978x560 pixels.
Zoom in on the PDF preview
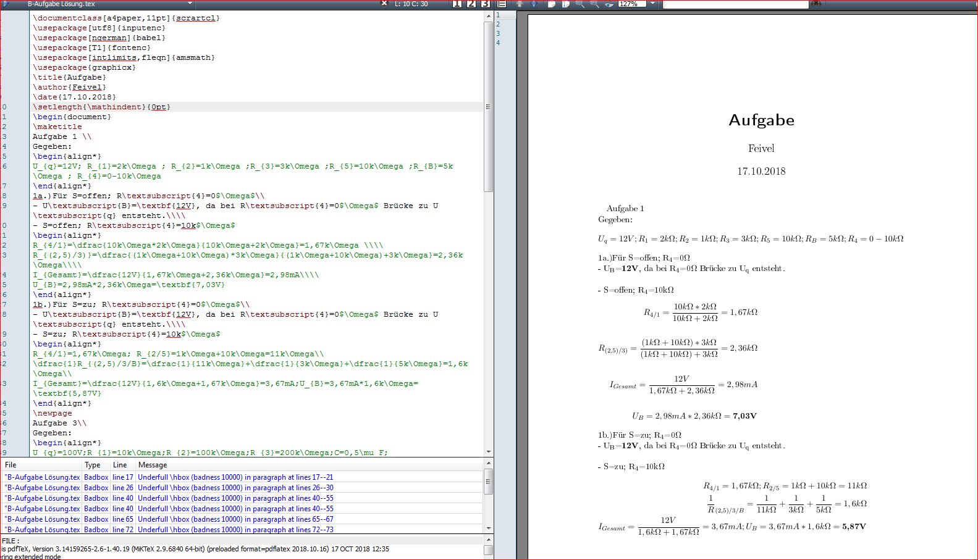580,4
